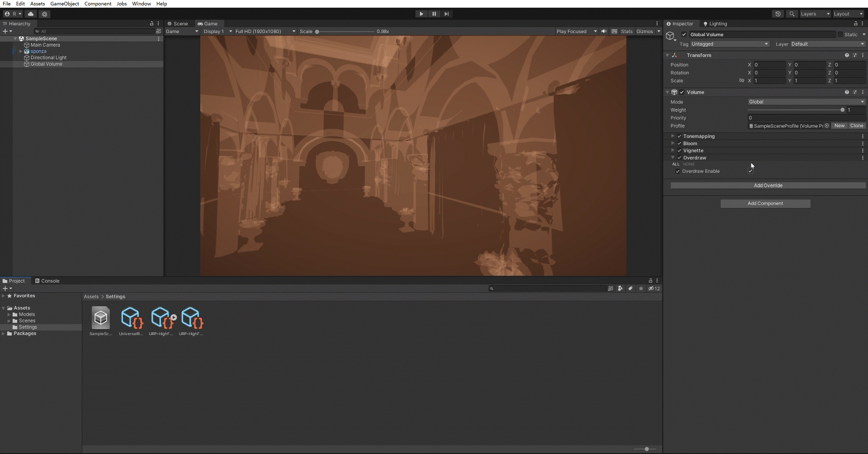Viewport: 868px width, 454px height.
Task: Click the favorites star icon in Project toolbar
Action: click(x=641, y=288)
